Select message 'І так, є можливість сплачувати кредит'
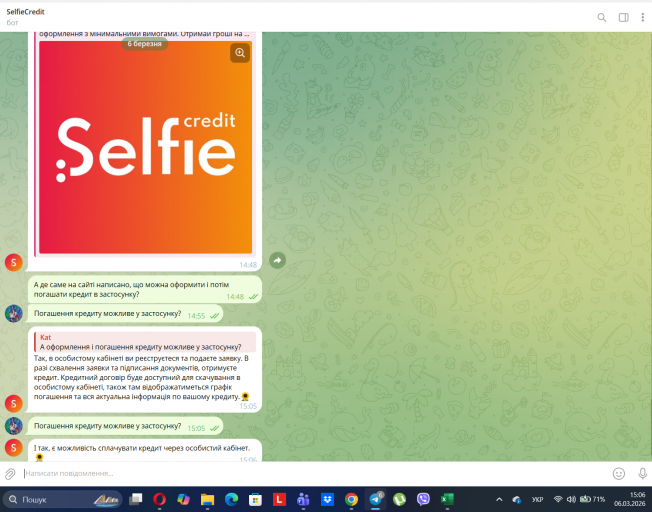 145,450
